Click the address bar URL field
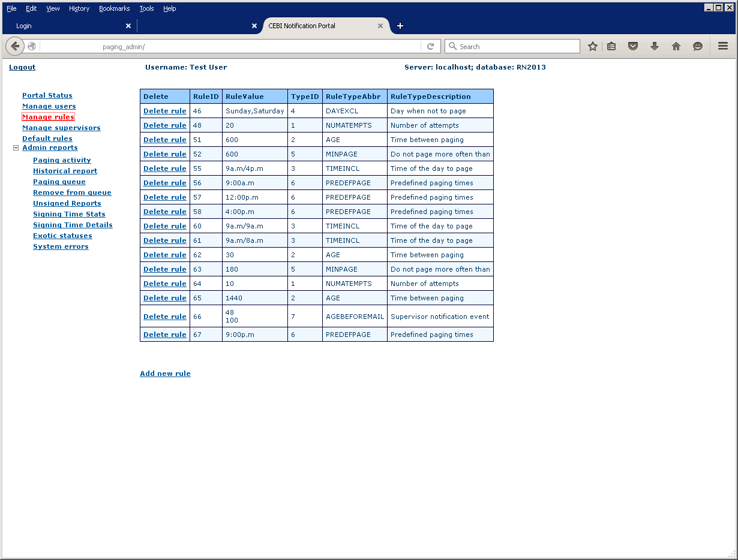738x560 pixels. coord(230,46)
